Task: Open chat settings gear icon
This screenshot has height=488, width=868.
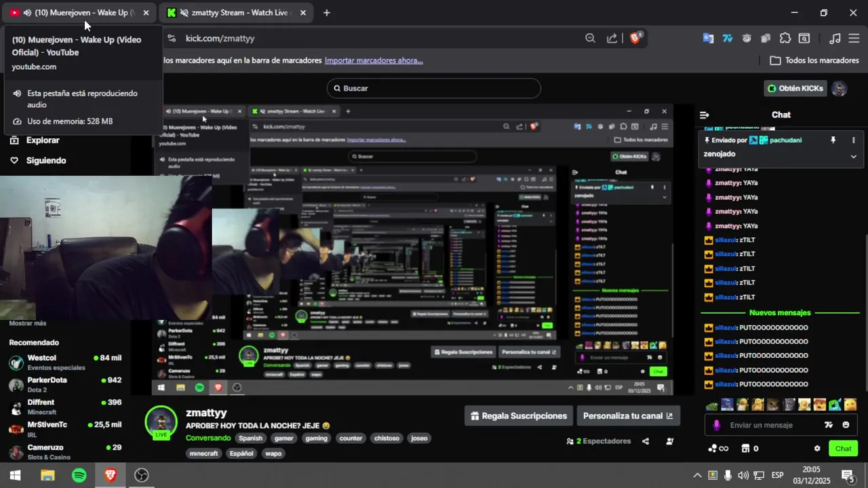Action: click(x=817, y=449)
